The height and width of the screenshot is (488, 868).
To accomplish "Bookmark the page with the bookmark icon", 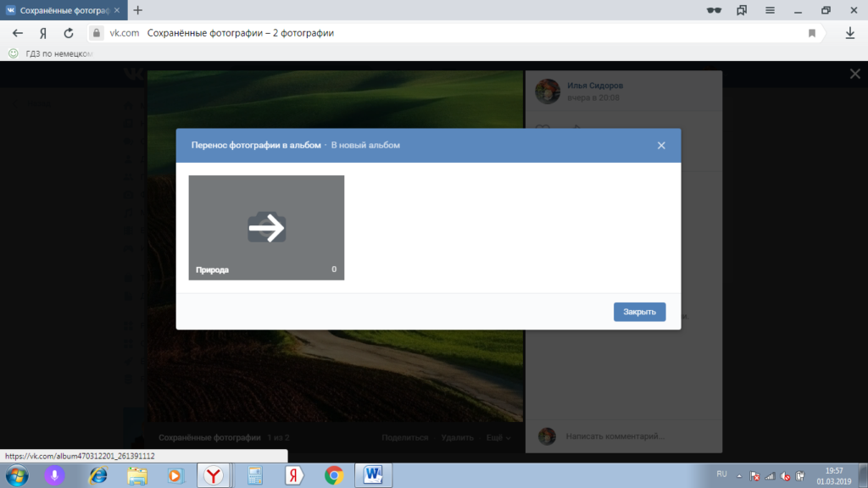I will [x=811, y=33].
